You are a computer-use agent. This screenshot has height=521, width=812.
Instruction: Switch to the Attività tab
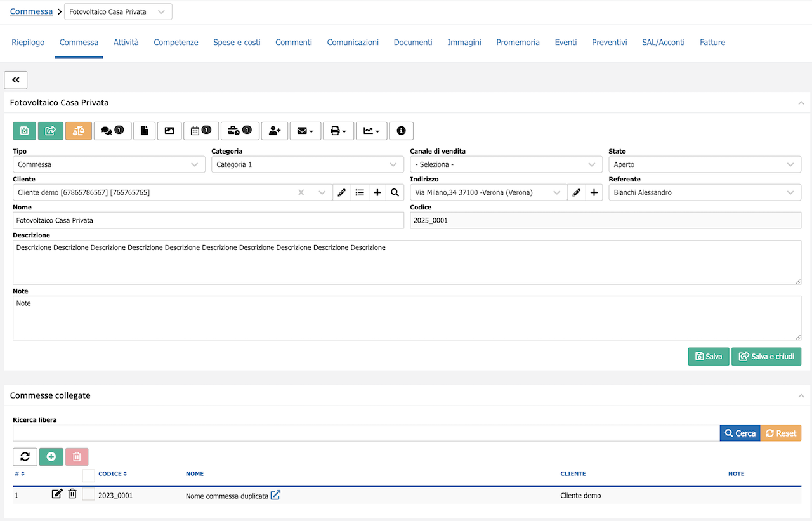click(x=126, y=43)
